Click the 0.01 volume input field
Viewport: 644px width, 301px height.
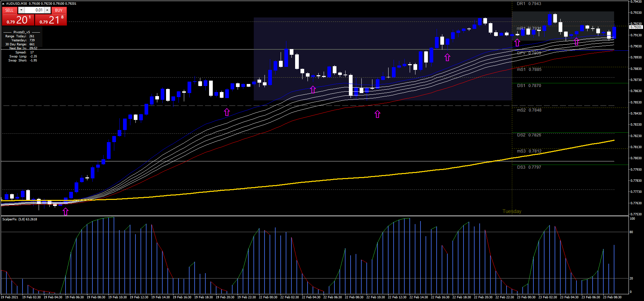pyautogui.click(x=34, y=10)
